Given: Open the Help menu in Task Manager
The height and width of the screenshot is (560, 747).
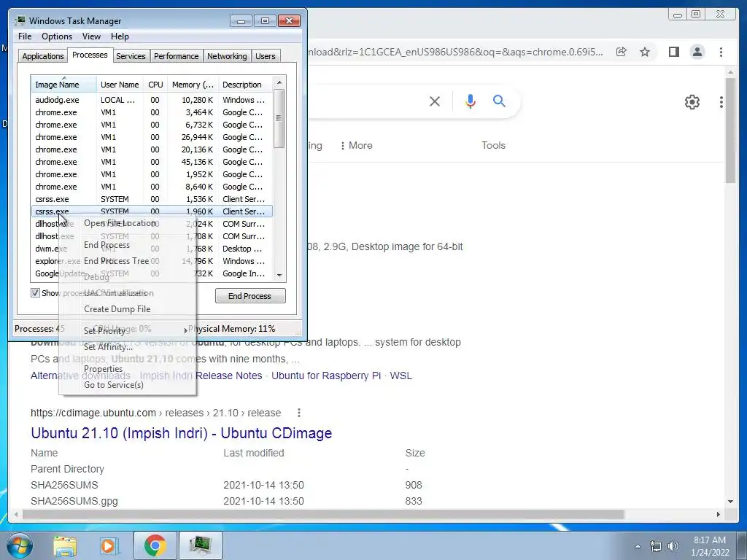Looking at the screenshot, I should tap(120, 36).
